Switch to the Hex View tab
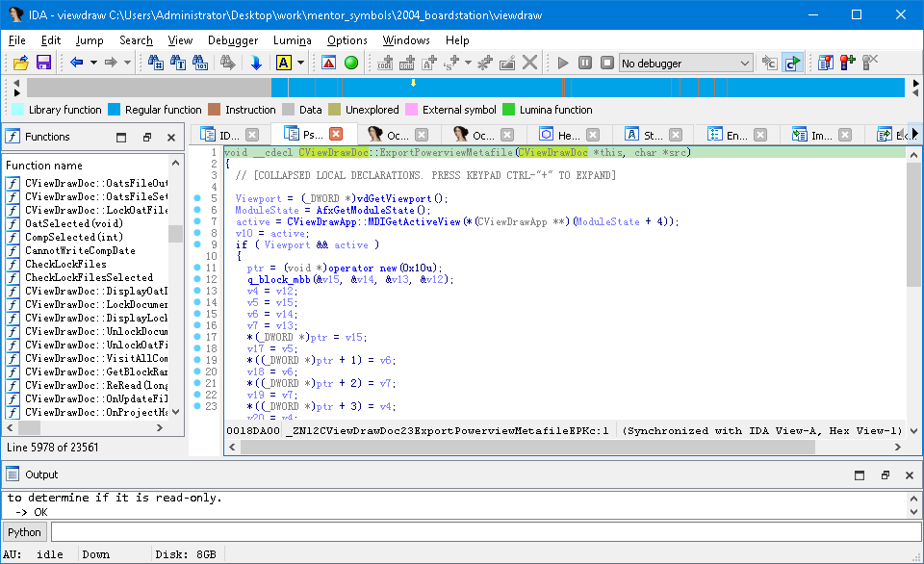Viewport: 924px width, 564px height. pyautogui.click(x=568, y=135)
